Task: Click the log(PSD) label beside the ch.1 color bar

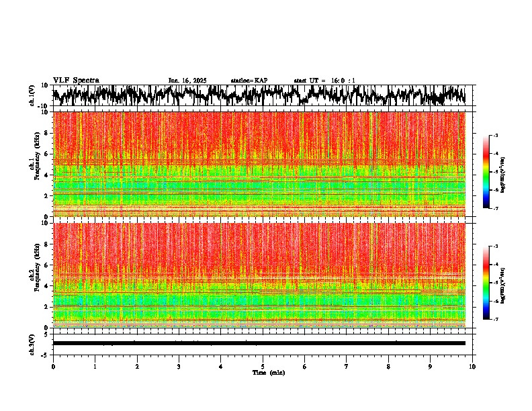Action: click(503, 175)
